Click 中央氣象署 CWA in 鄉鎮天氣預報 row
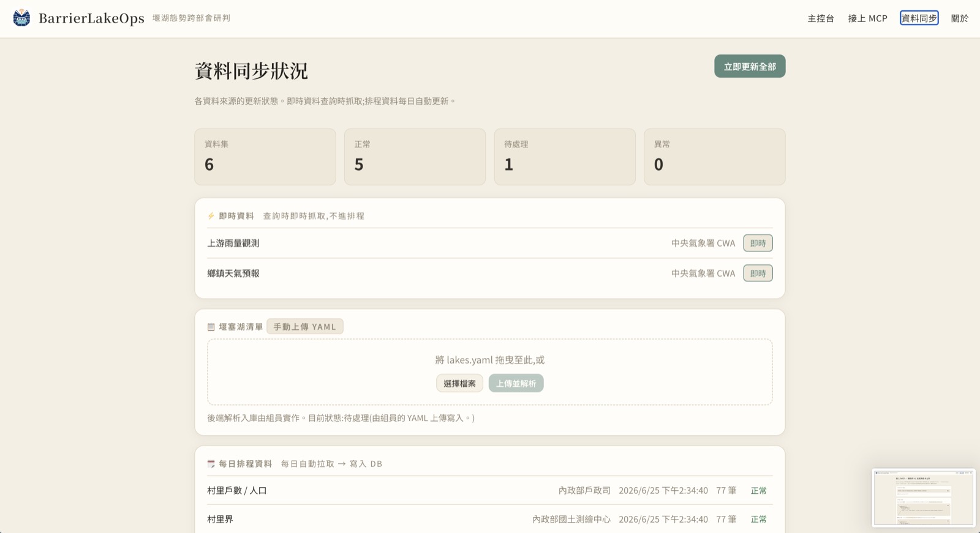The image size is (980, 533). 703,273
